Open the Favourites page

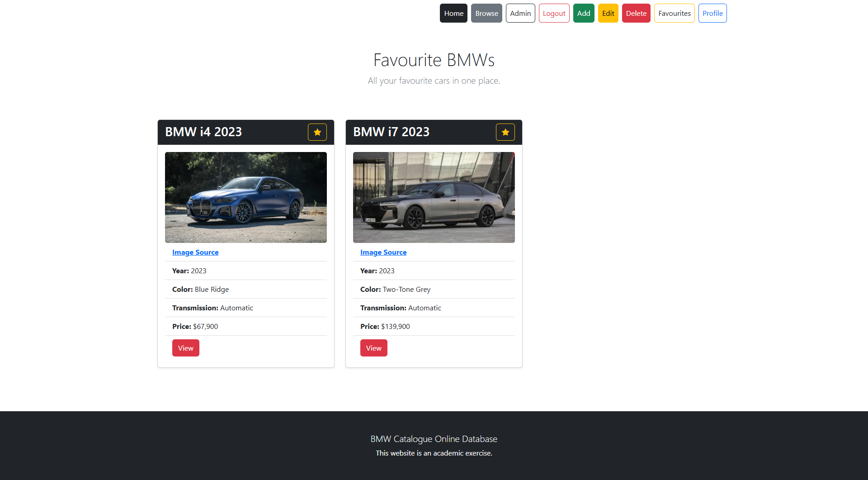pos(675,13)
